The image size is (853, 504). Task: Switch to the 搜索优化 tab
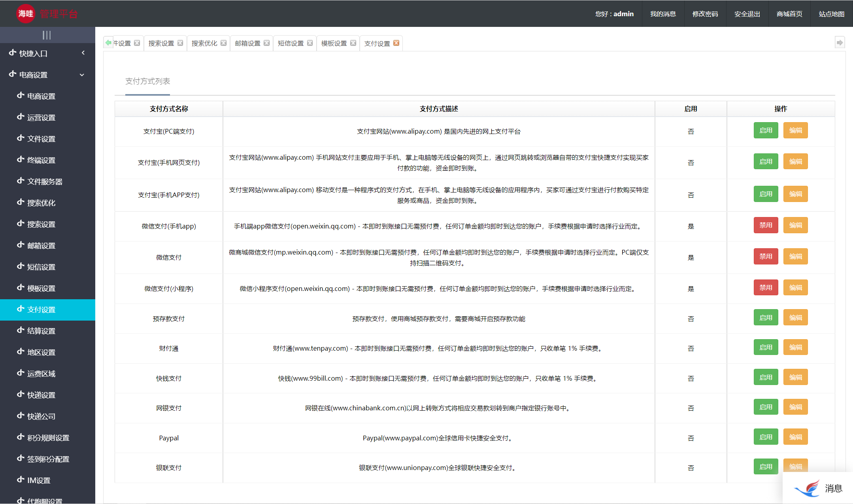point(204,43)
